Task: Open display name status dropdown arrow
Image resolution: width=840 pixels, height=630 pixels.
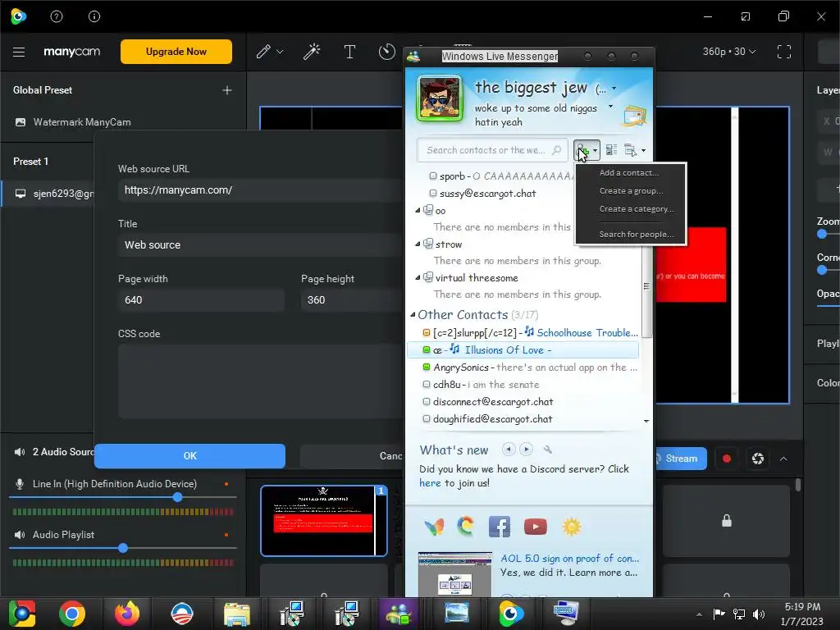Action: 614,89
